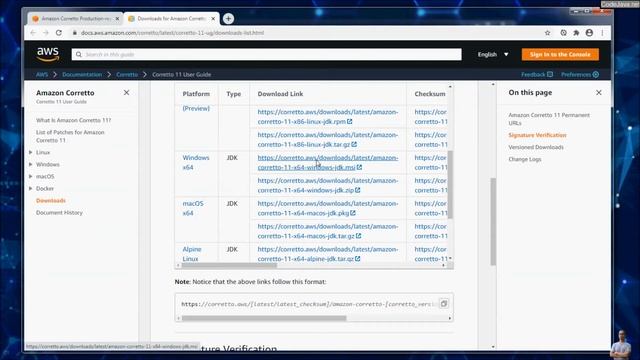Click the Corretto 11 User Guide breadcrumb
This screenshot has height=360, width=640.
(182, 74)
